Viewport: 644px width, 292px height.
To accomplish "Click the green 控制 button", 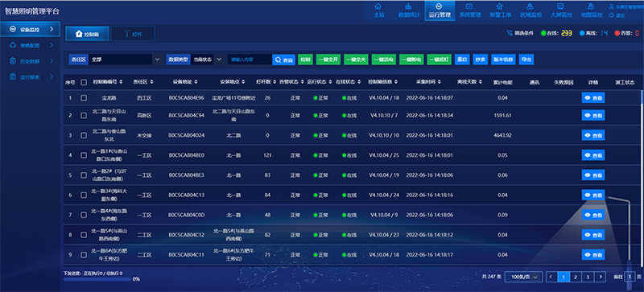I will [305, 60].
